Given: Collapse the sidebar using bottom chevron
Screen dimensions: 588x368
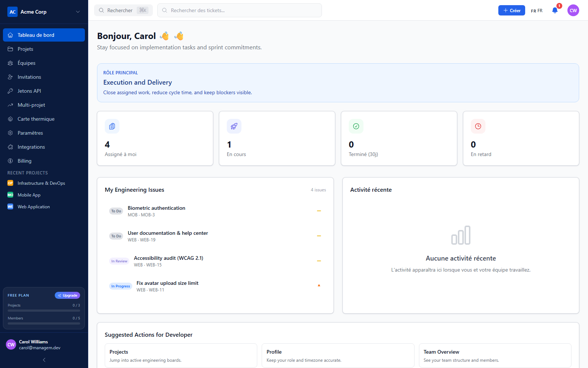Looking at the screenshot, I should [44, 360].
